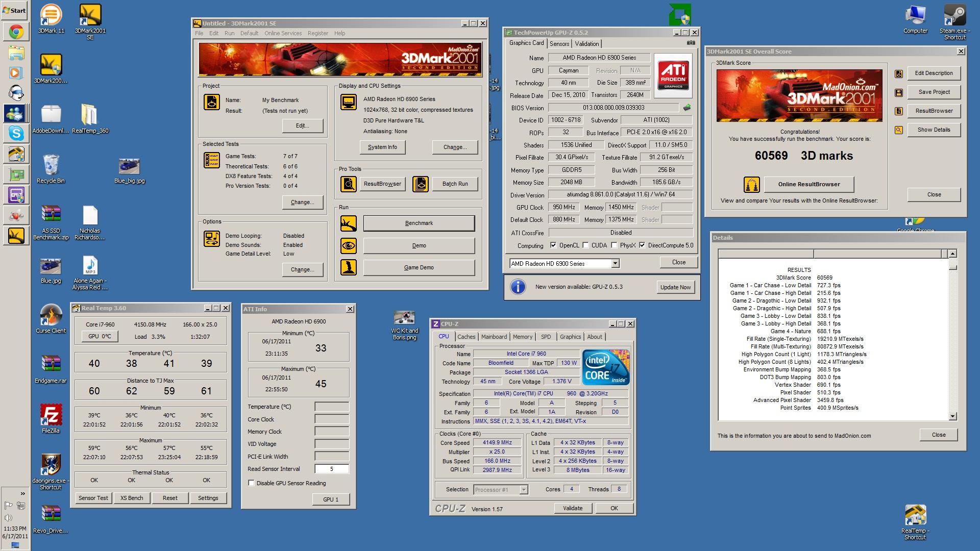Click the Game Demo icon in 3DMark2001
The image size is (980, 551).
pyautogui.click(x=349, y=267)
